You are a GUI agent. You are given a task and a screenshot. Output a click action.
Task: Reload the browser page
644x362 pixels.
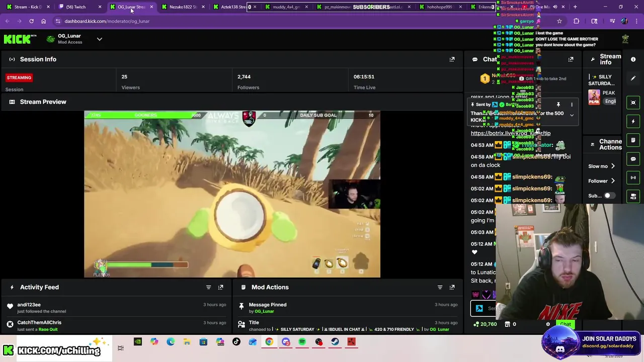click(x=31, y=21)
